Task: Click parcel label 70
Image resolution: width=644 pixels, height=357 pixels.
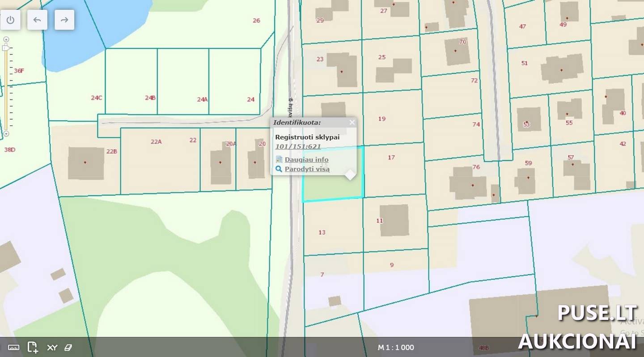Action: [x=462, y=42]
